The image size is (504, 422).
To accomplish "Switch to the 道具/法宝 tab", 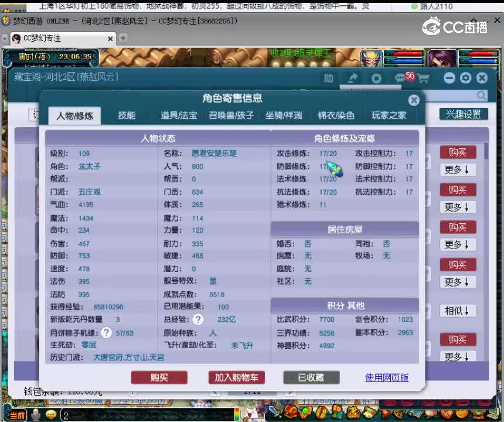I will pos(179,115).
